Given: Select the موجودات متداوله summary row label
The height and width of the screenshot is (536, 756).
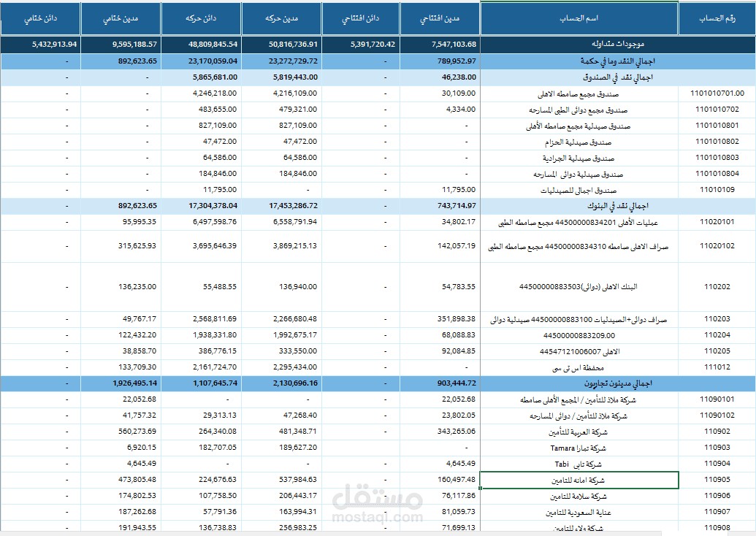Looking at the screenshot, I should tap(618, 44).
